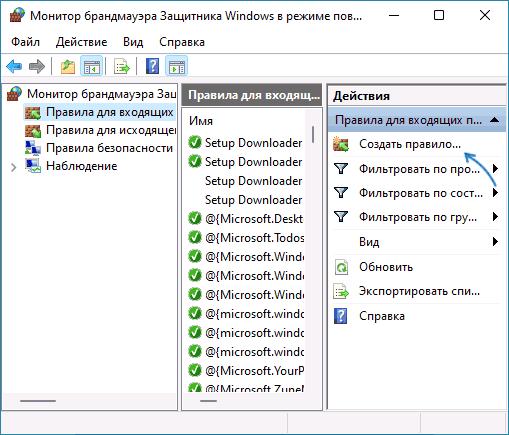Viewport: 509px width, 435px height.
Task: Click the funnel icon for Фильтровать по гру...
Action: coord(341,217)
